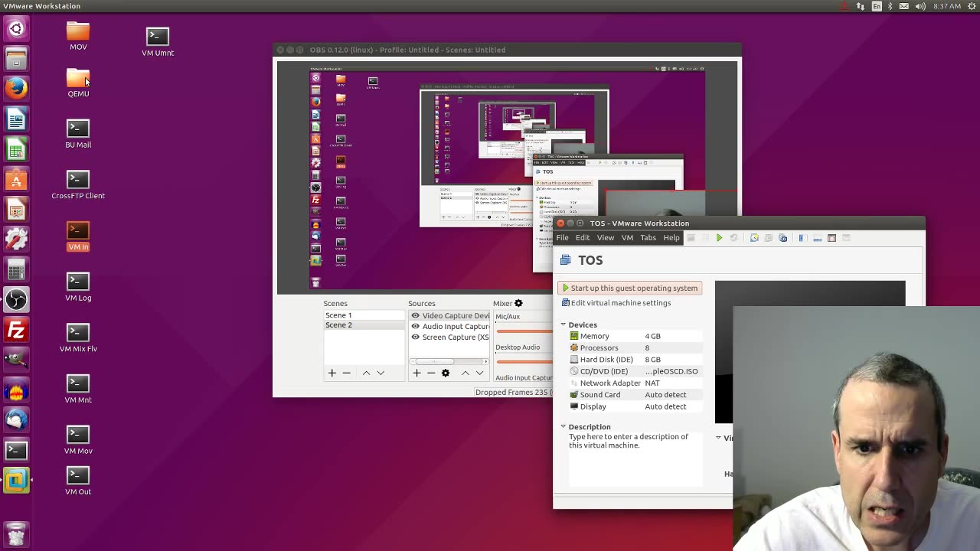Click the TOS VM preview thumbnail
This screenshot has height=551, width=980.
(810, 352)
